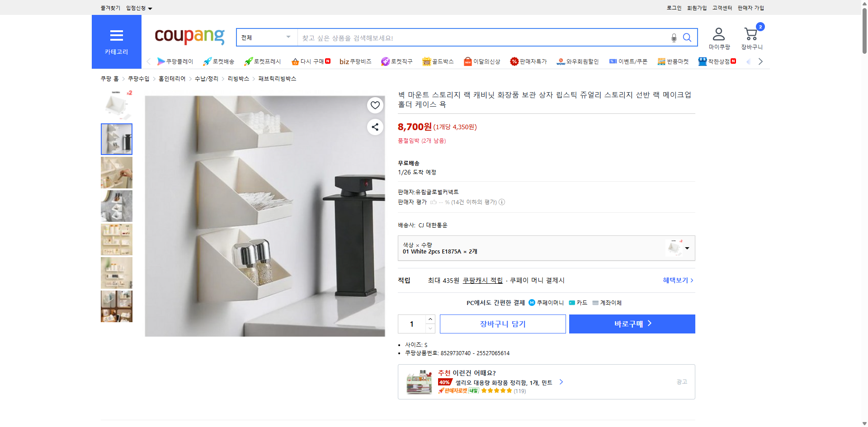Open the category hamburger menu

(x=116, y=36)
